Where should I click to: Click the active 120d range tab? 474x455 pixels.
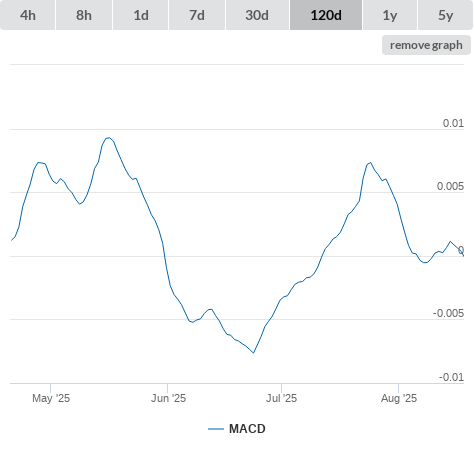point(326,15)
